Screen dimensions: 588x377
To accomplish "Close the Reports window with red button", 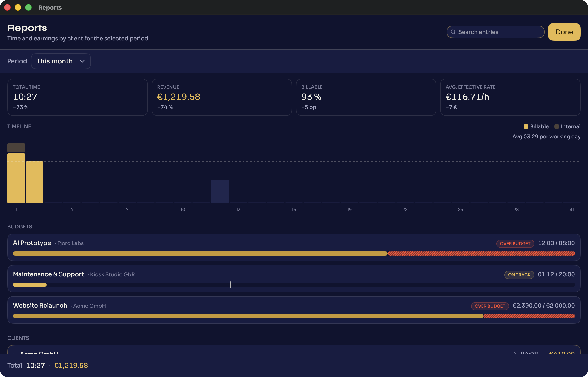I will (8, 8).
